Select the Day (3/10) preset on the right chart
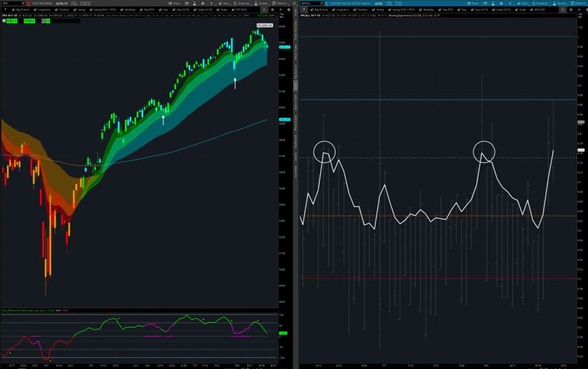Image resolution: width=588 pixels, height=369 pixels. pyautogui.click(x=479, y=9)
